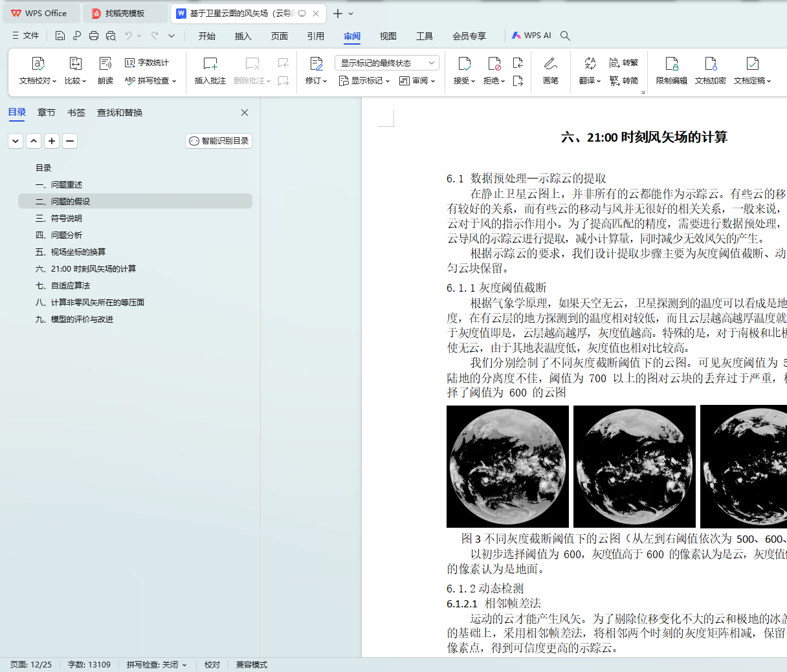787x672 pixels.
Task: Collapse outline level down arrow button
Action: (16, 141)
